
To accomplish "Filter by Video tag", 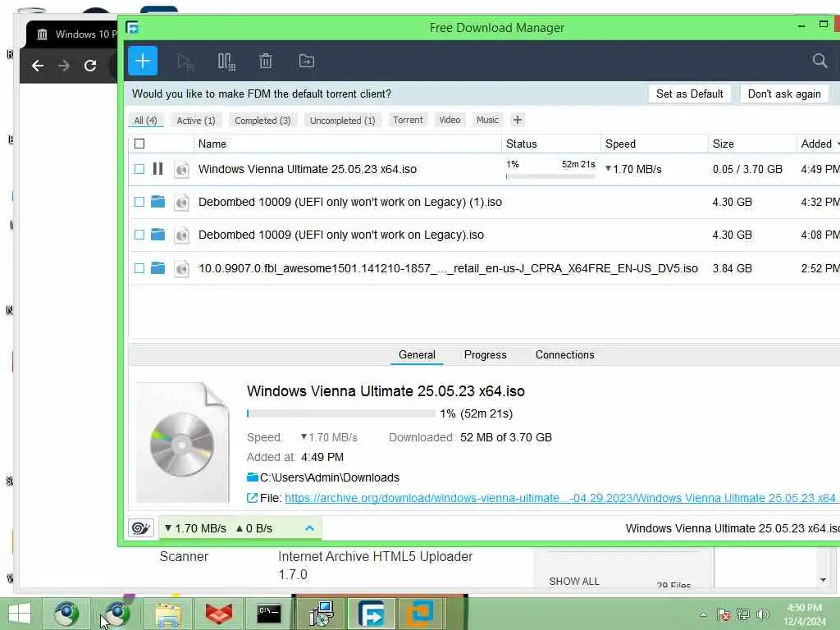I will click(x=450, y=120).
